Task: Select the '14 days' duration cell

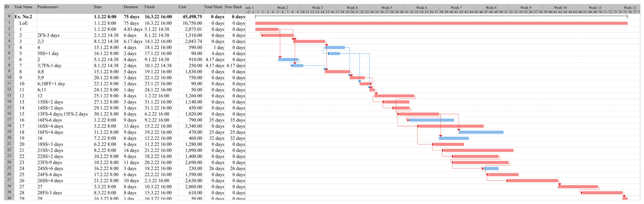Action: click(x=131, y=150)
